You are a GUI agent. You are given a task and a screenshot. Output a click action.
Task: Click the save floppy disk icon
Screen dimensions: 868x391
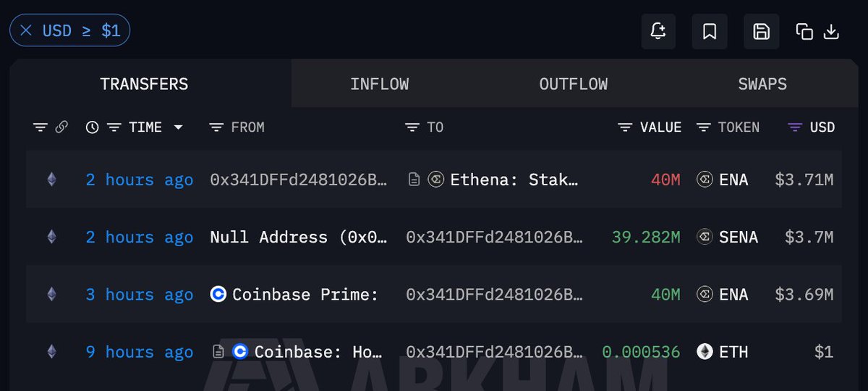[761, 31]
